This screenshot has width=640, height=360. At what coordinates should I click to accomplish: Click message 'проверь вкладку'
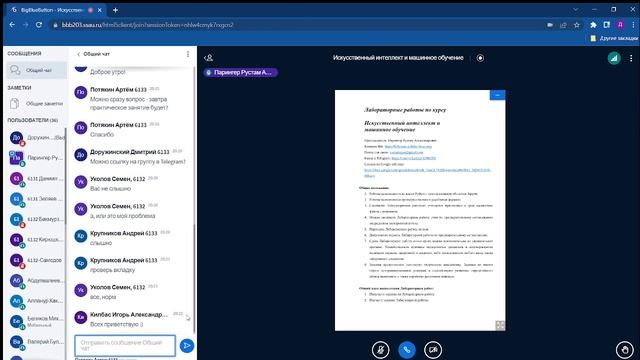point(112,270)
